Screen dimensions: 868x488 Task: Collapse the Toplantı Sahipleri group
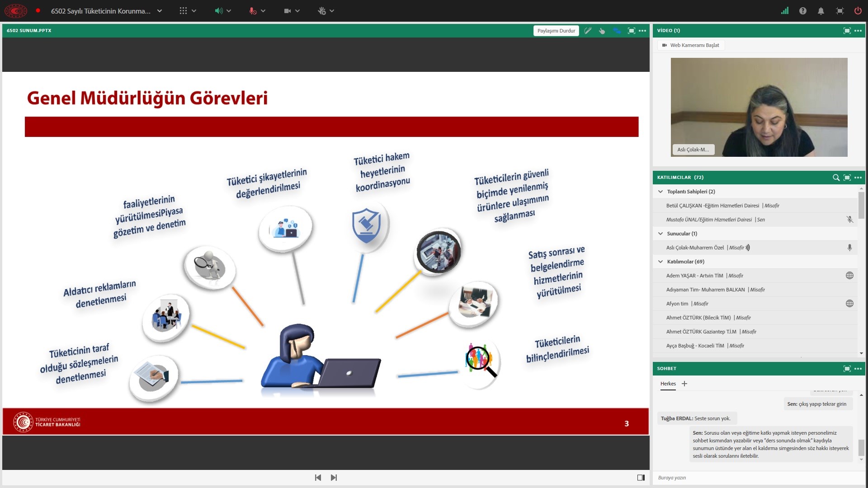coord(660,192)
